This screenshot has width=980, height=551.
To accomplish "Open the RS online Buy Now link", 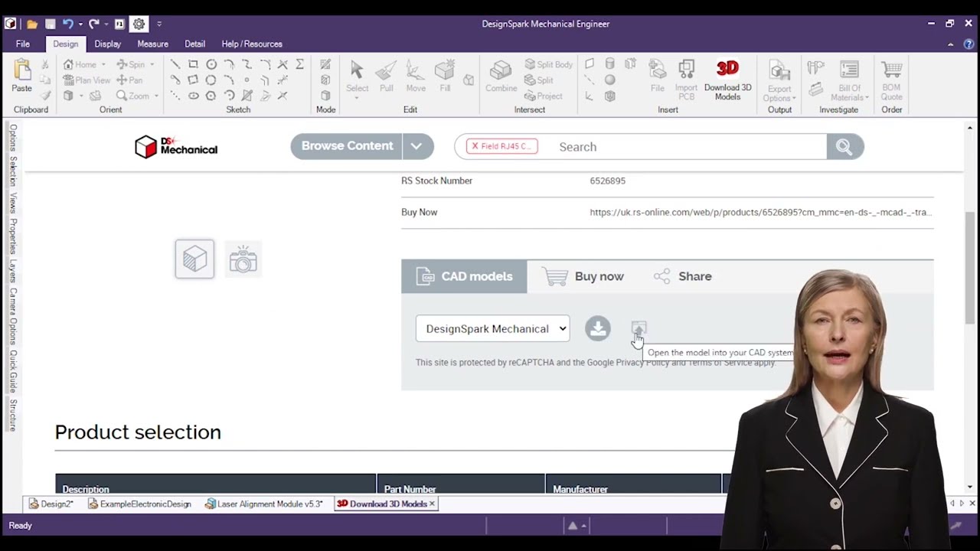I will [760, 212].
